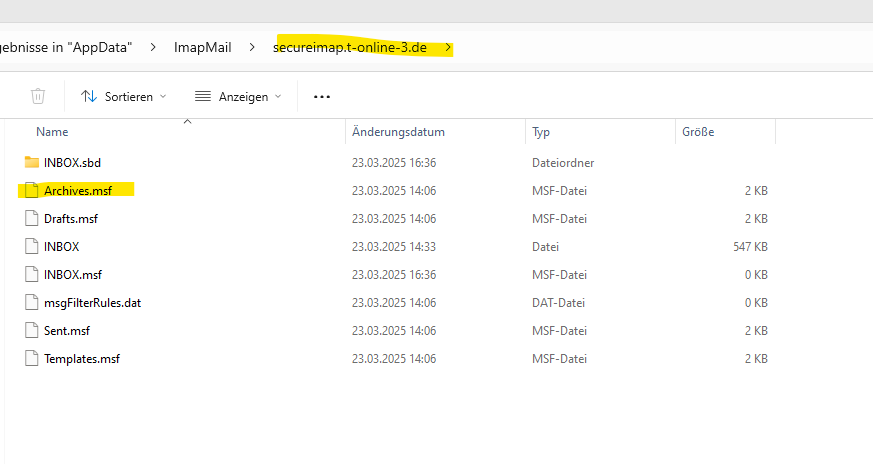Expand the Sortieren dropdown chevron
The width and height of the screenshot is (873, 464).
pyautogui.click(x=163, y=96)
